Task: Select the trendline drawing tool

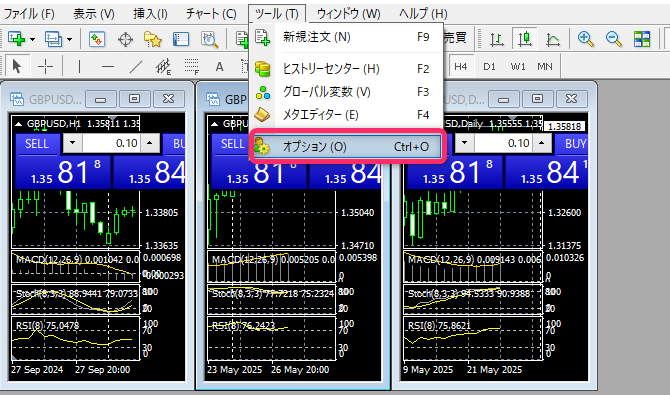Action: click(x=136, y=66)
